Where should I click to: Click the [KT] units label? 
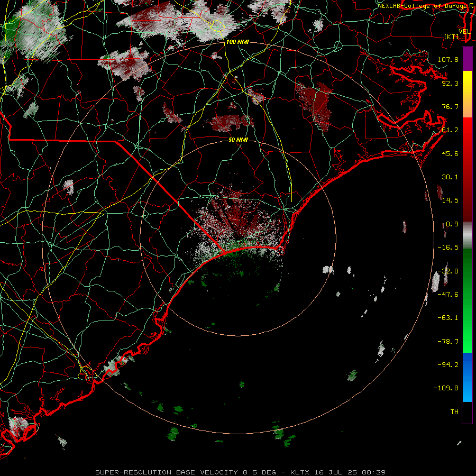tap(452, 36)
